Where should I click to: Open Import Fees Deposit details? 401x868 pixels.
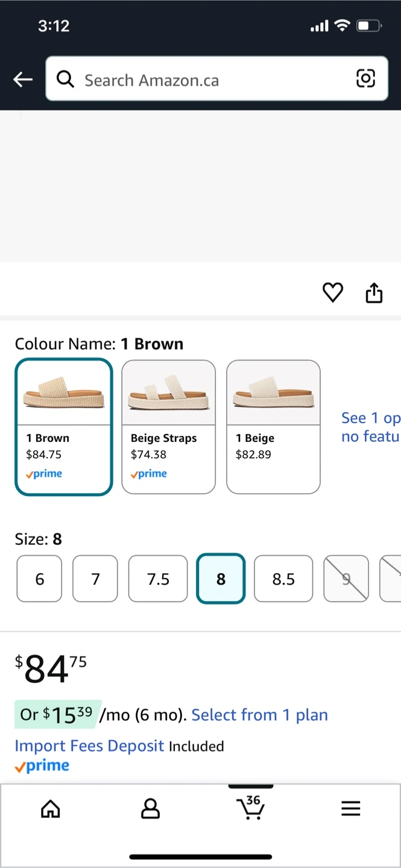point(89,746)
